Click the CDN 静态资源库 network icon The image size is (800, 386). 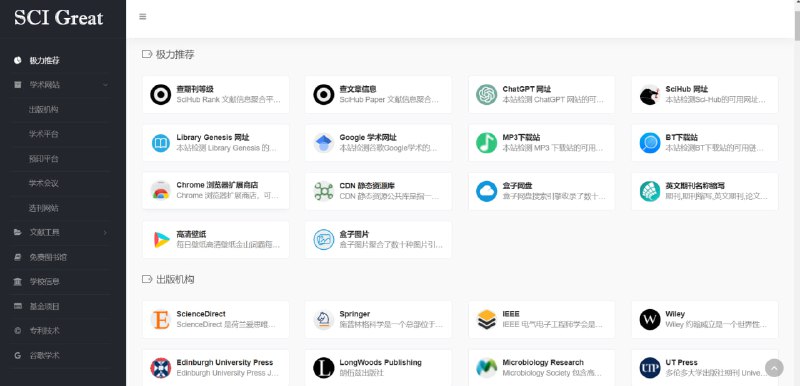pyautogui.click(x=323, y=191)
